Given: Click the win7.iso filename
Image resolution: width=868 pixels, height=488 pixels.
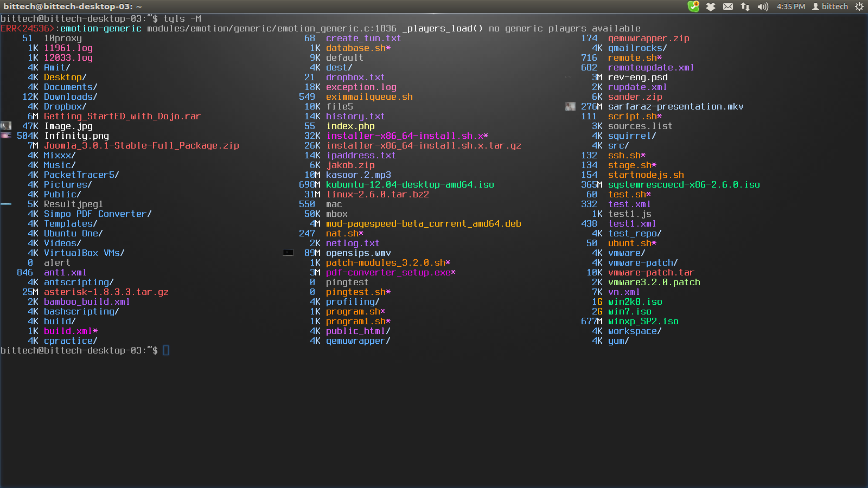Looking at the screenshot, I should click(x=629, y=311).
